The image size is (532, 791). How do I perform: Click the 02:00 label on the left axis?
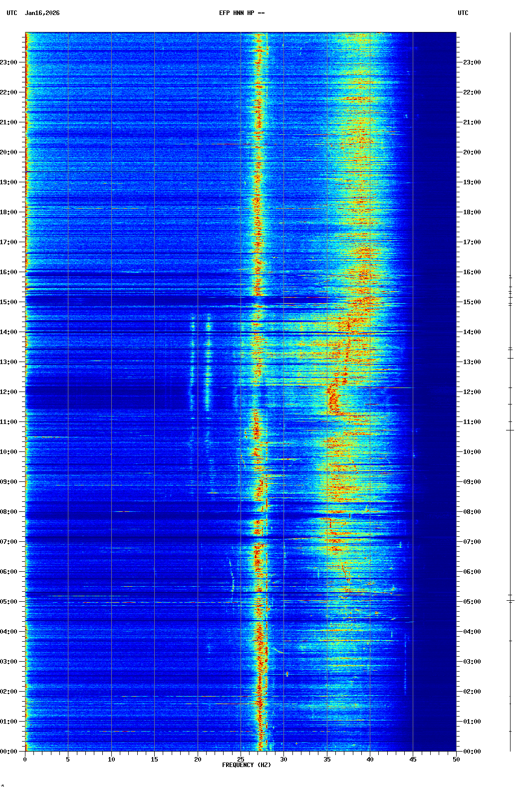tap(9, 692)
